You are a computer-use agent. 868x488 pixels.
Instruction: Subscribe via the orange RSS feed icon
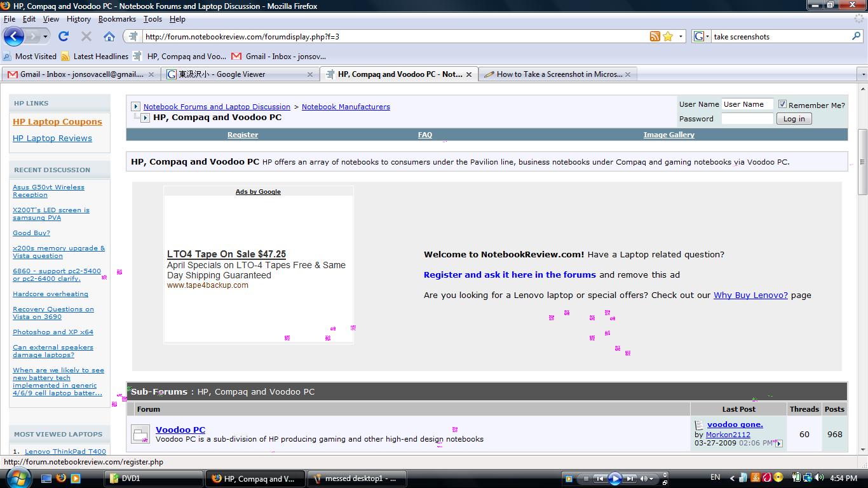[655, 36]
